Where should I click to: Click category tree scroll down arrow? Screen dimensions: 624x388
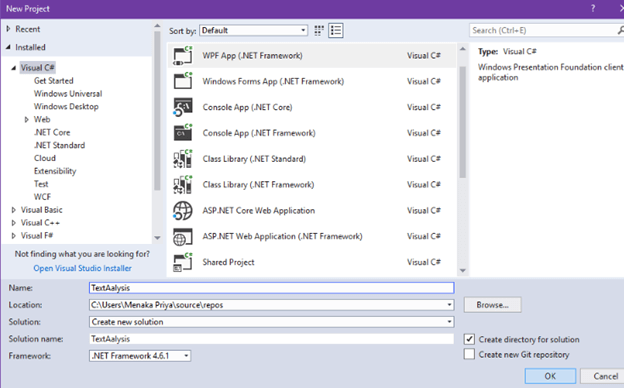click(157, 238)
